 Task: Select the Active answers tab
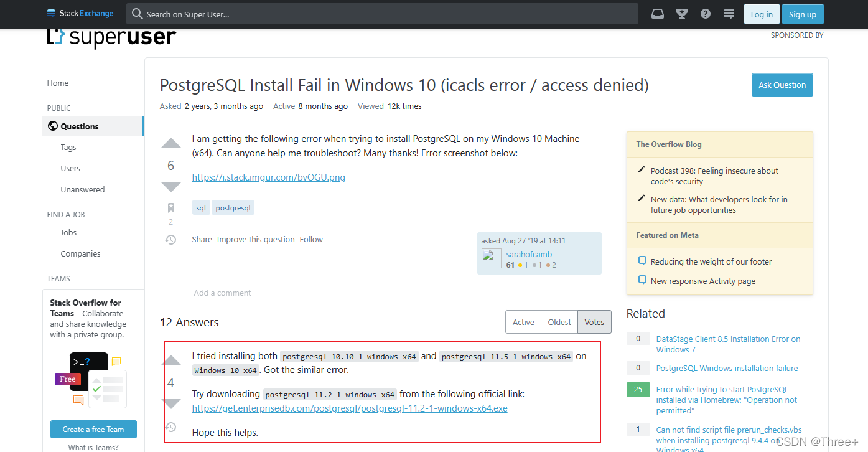click(x=523, y=322)
